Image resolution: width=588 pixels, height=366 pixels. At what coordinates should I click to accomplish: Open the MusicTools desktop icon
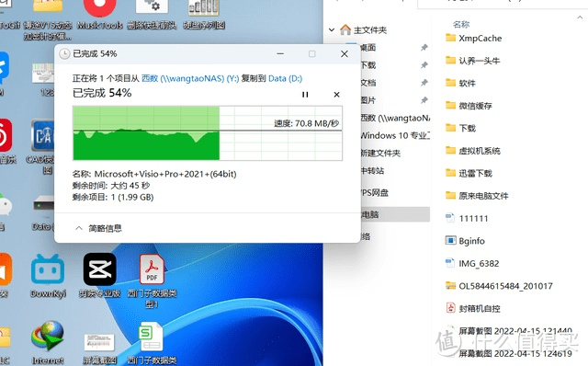pos(100,14)
